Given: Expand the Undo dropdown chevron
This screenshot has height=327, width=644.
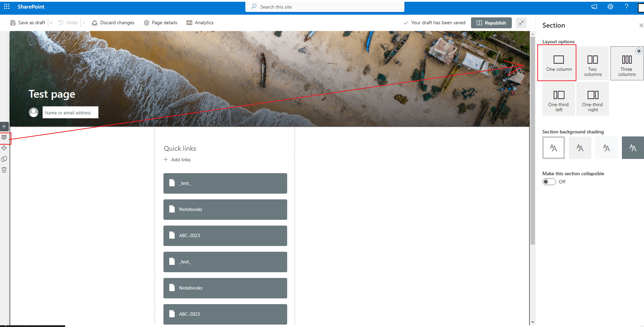Looking at the screenshot, I should click(x=84, y=23).
